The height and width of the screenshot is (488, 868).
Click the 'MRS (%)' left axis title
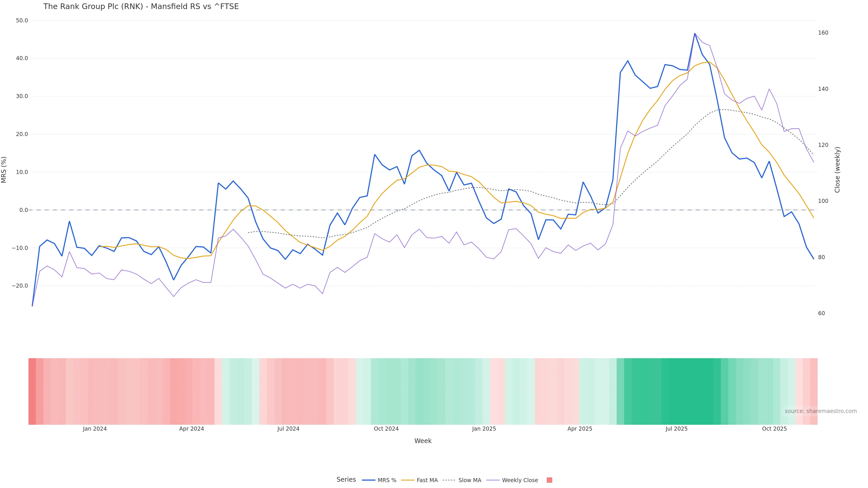[x=4, y=170]
